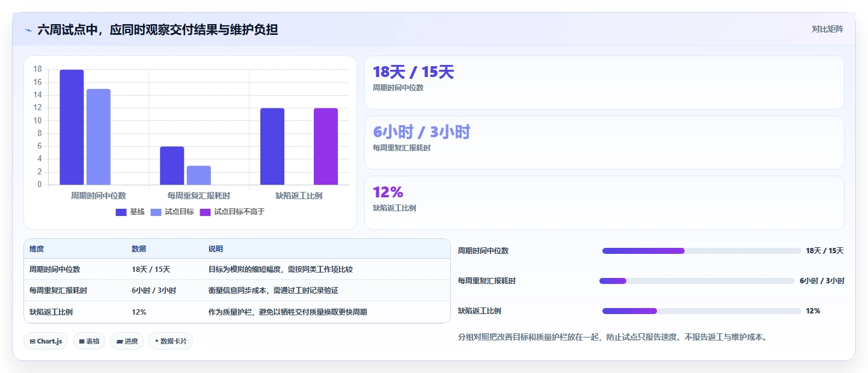Click the Chart.js chip icon
The height and width of the screenshot is (373, 868).
[x=32, y=341]
